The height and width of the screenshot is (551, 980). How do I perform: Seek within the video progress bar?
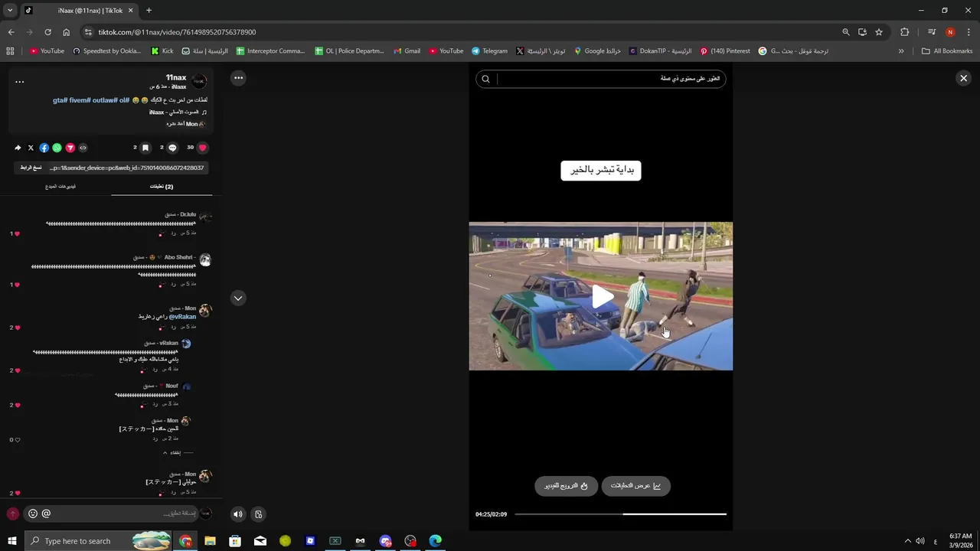[x=620, y=514]
